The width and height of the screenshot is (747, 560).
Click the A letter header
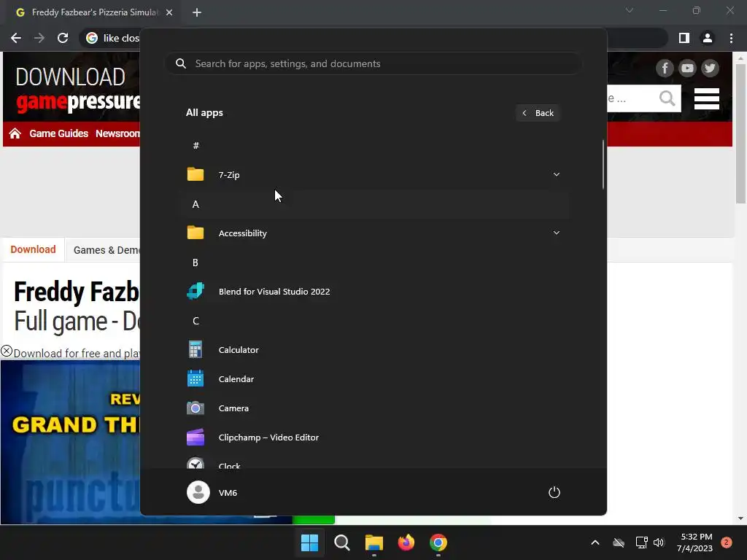pyautogui.click(x=196, y=204)
